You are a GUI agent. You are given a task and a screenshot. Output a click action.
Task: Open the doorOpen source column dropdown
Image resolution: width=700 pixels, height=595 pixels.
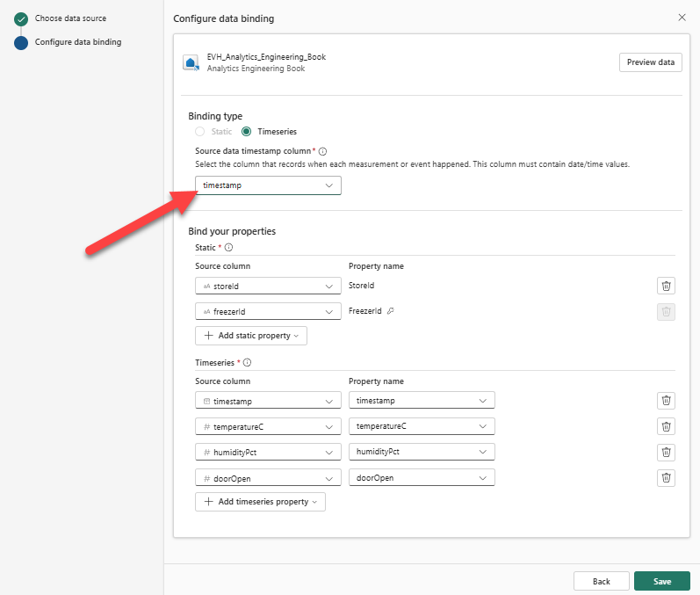tap(268, 478)
